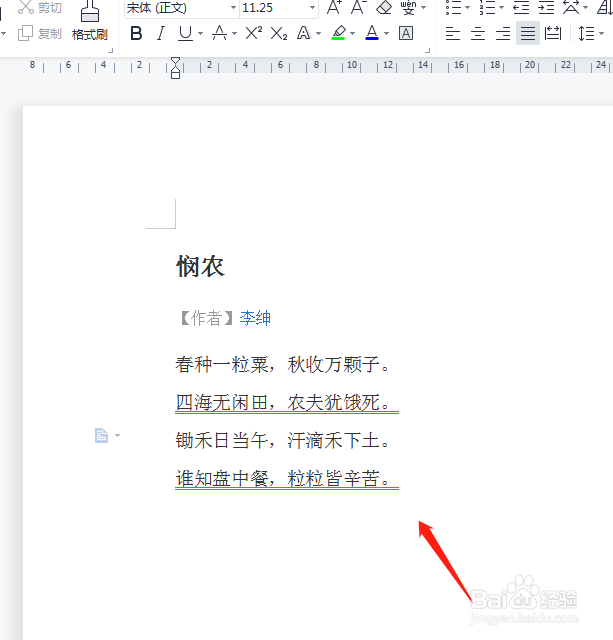613x640 pixels.
Task: Click the line 锄禾日当午，汗滴禾下土。
Action: 283,440
